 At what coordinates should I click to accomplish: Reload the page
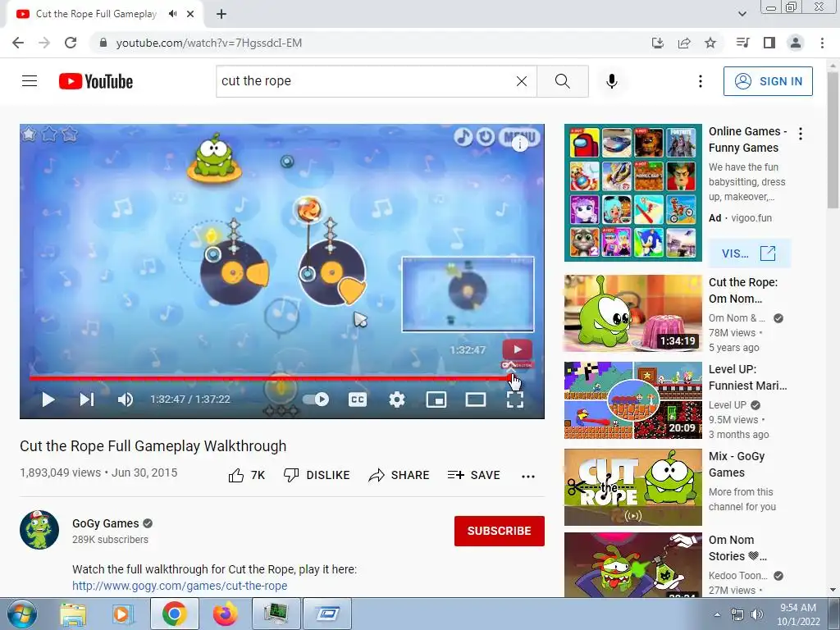tap(71, 43)
